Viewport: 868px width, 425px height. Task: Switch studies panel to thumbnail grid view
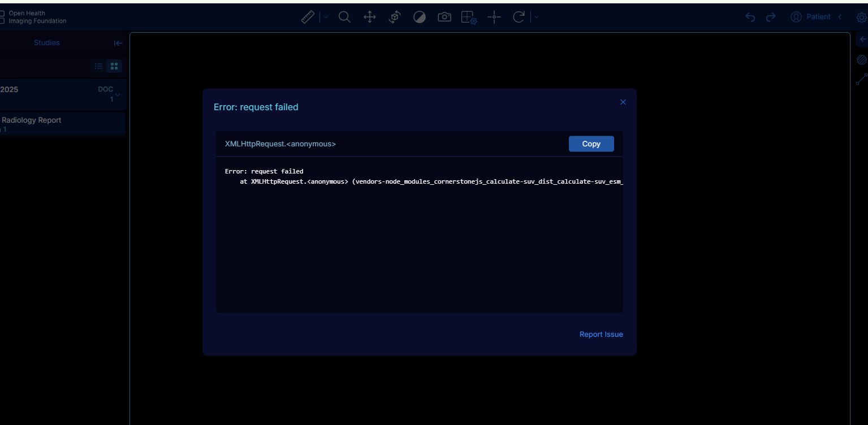click(114, 66)
